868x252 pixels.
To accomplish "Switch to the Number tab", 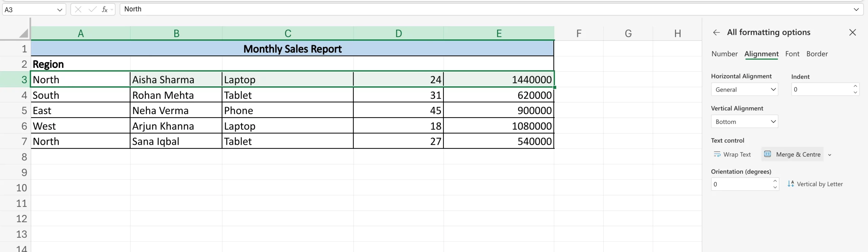I will (724, 54).
